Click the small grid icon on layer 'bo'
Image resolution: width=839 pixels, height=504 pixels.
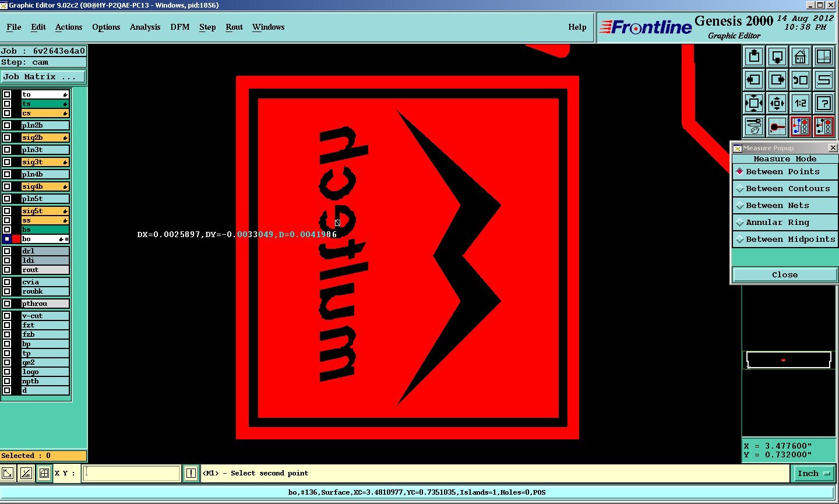pos(66,239)
